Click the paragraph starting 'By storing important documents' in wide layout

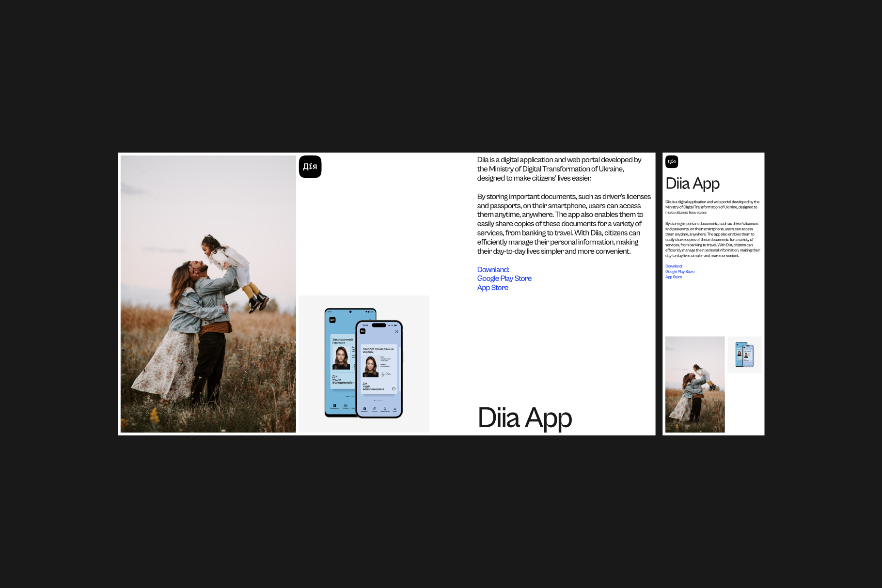564,224
